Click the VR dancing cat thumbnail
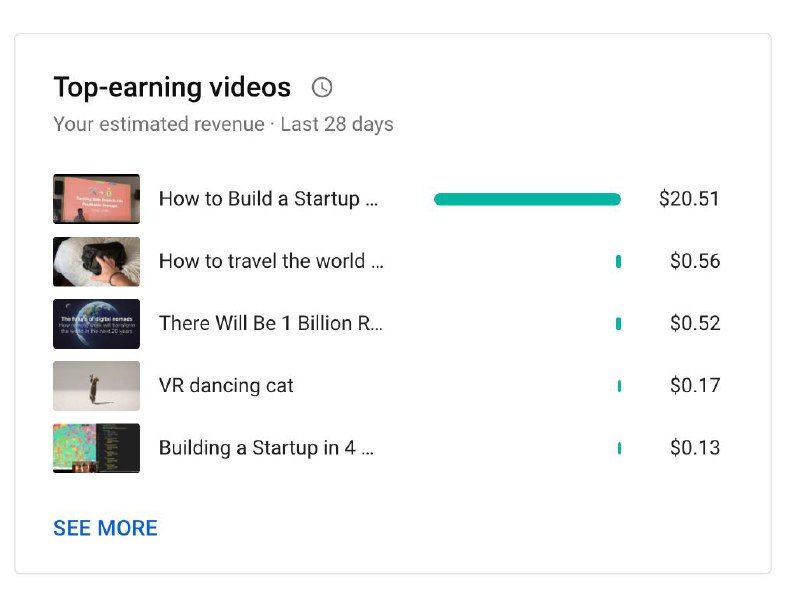The image size is (800, 604). [96, 385]
